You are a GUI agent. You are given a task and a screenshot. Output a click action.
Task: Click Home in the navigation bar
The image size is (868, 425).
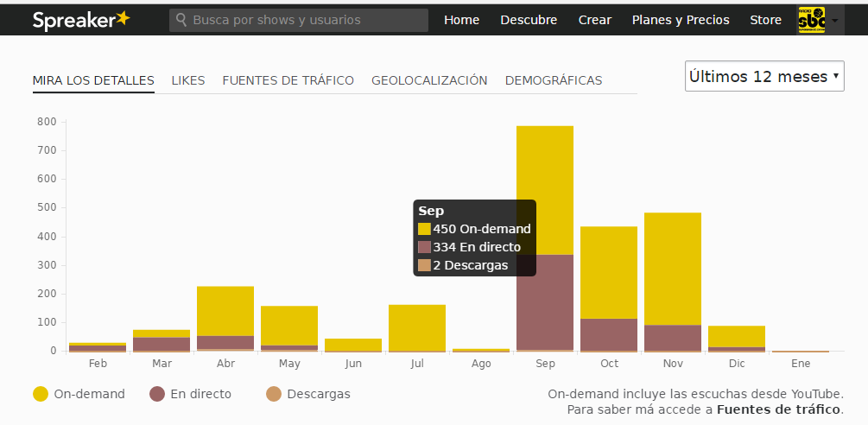click(461, 20)
